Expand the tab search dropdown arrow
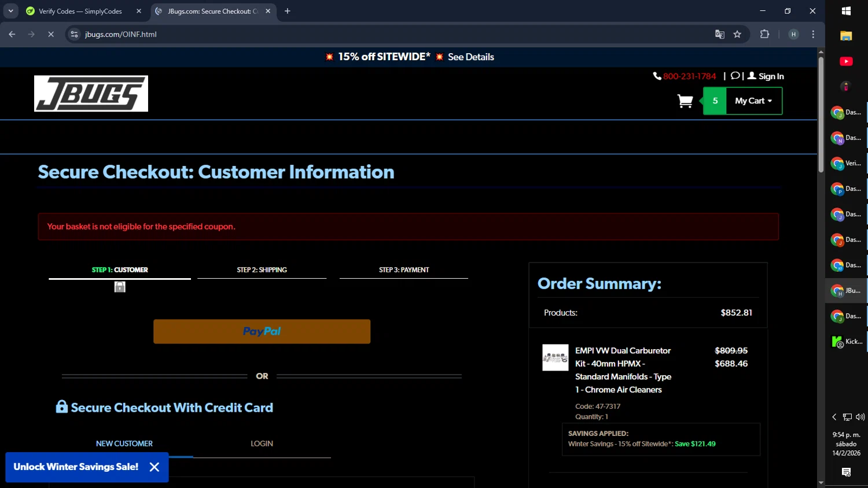 pos(10,11)
